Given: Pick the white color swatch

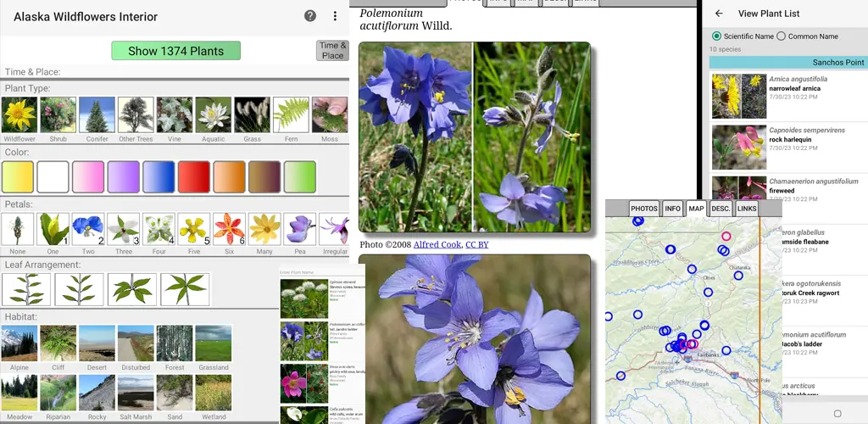Looking at the screenshot, I should pyautogui.click(x=53, y=177).
